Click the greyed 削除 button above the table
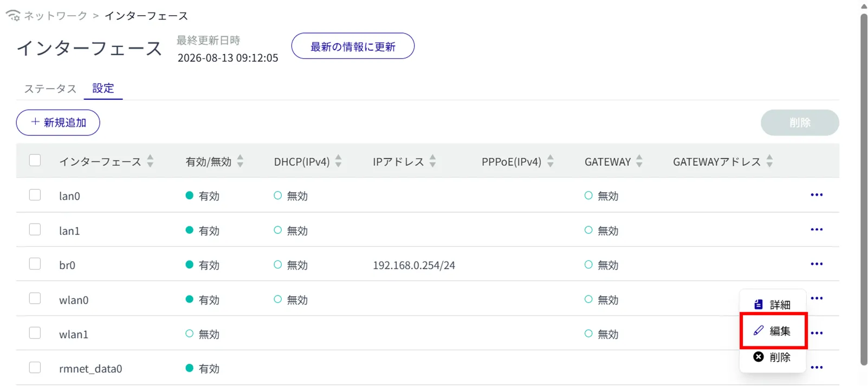Viewport: 868px width, 386px height. point(800,122)
